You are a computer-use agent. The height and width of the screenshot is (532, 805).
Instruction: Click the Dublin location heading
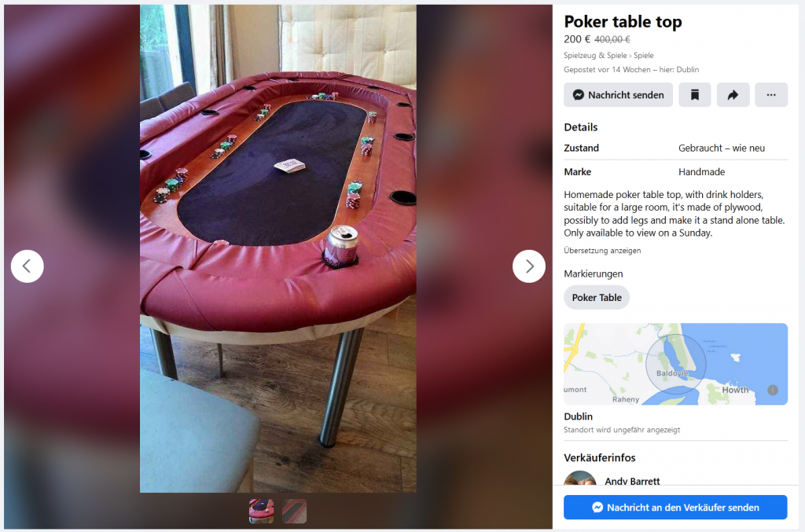[578, 416]
